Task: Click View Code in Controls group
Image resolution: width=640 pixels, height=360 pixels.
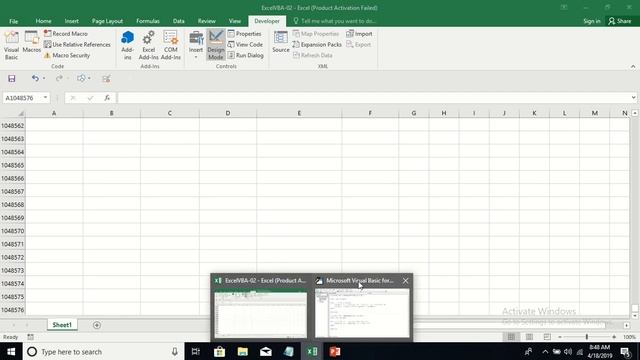Action: 245,44
